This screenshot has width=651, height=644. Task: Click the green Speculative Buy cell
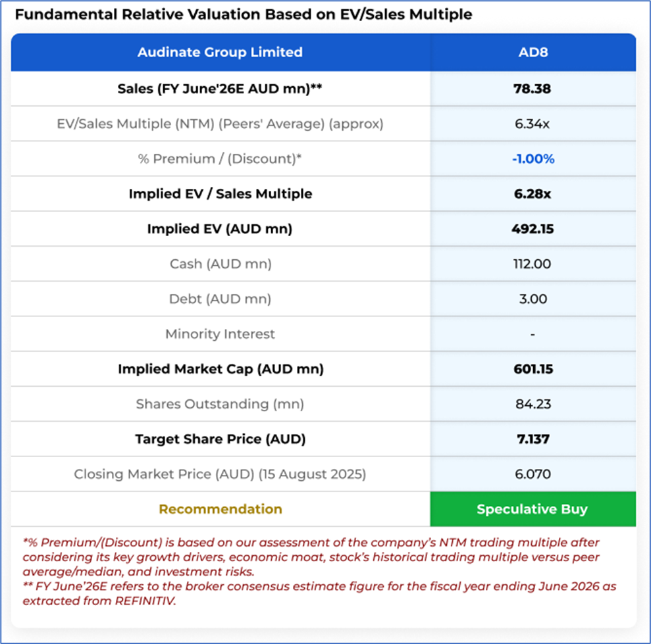(x=532, y=509)
